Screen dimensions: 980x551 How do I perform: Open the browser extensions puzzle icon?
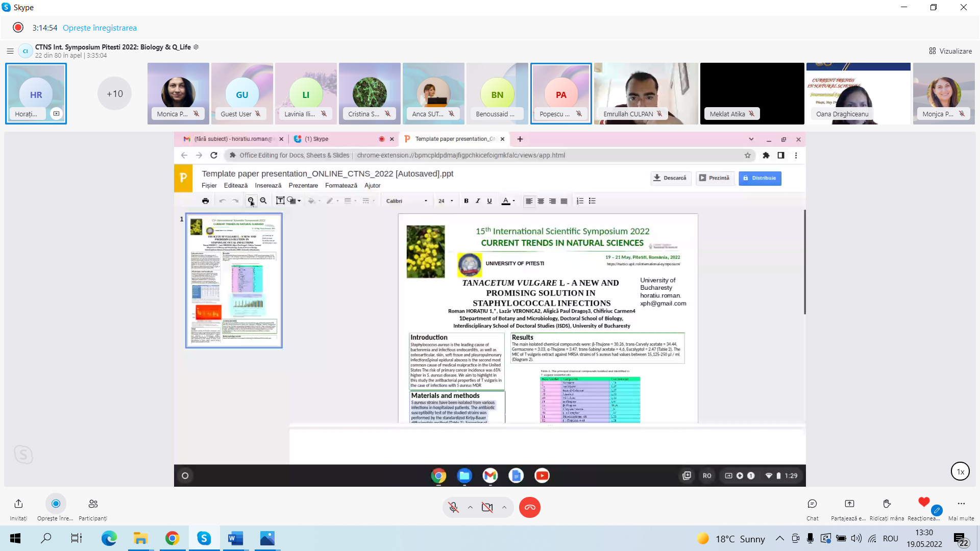click(766, 155)
